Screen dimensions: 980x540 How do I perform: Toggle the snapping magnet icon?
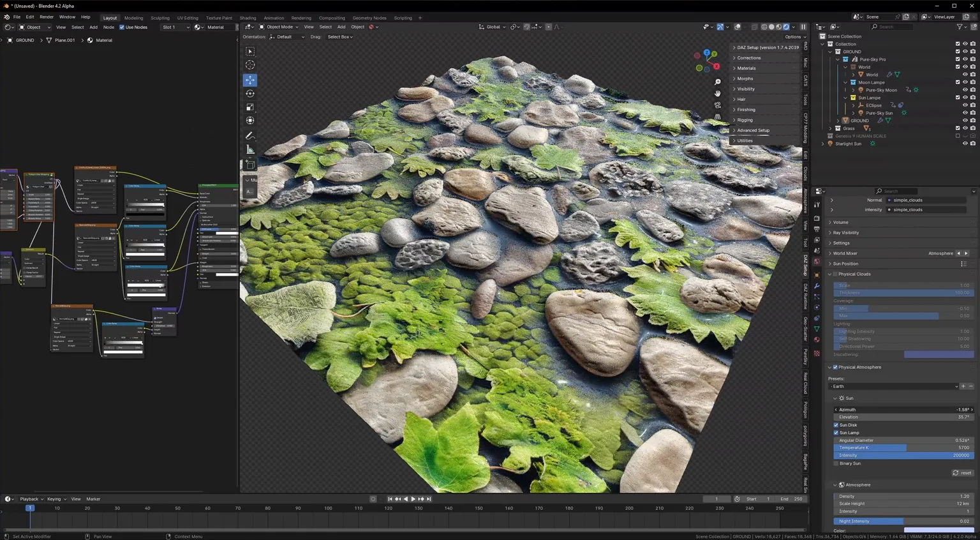(526, 27)
